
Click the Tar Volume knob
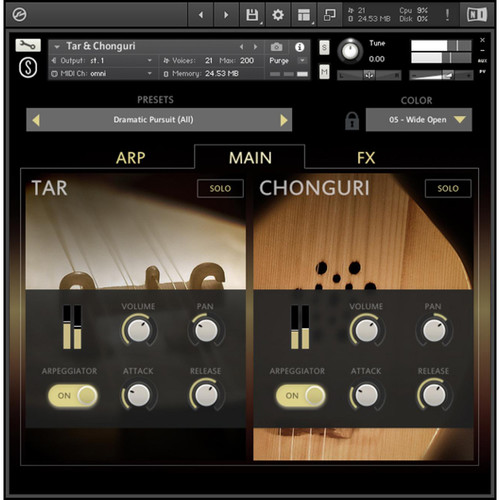139,330
